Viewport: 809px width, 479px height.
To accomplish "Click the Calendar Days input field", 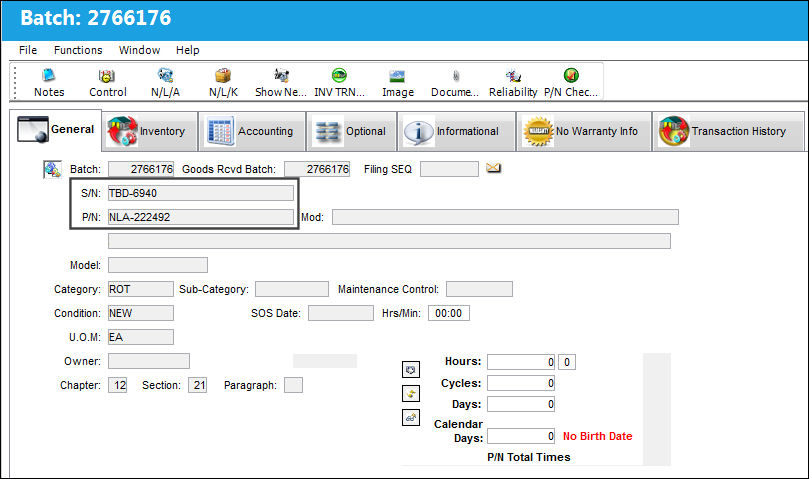I will tap(521, 436).
